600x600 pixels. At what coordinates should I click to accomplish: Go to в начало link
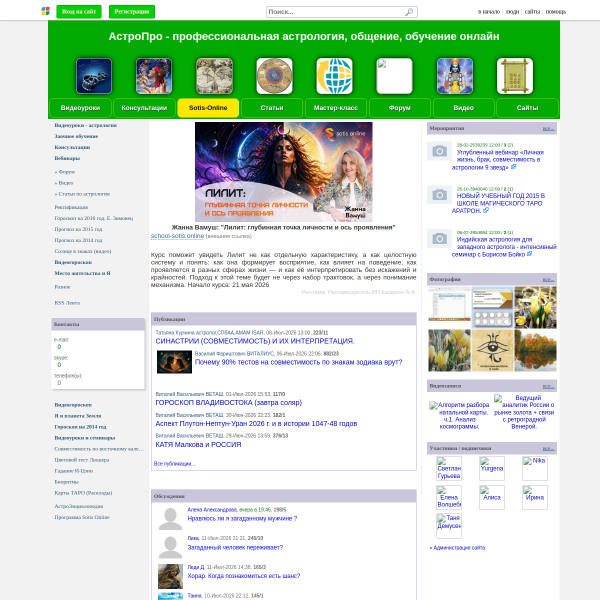489,12
